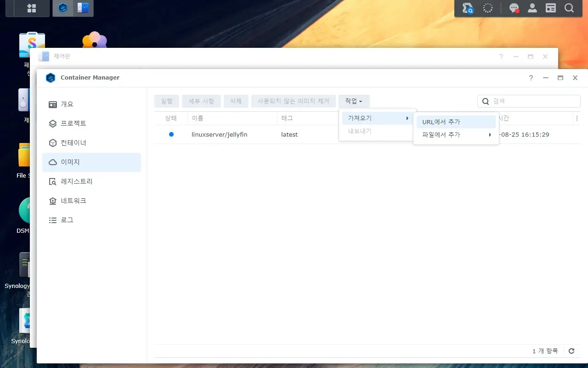This screenshot has height=368, width=588.
Task: Maximize the Container Manager window
Action: (560, 78)
